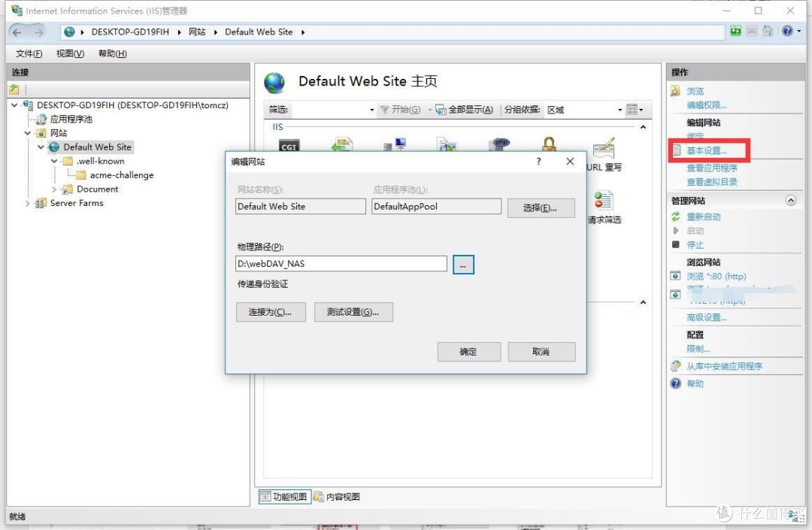
Task: Click the back navigation arrow
Action: tap(17, 32)
